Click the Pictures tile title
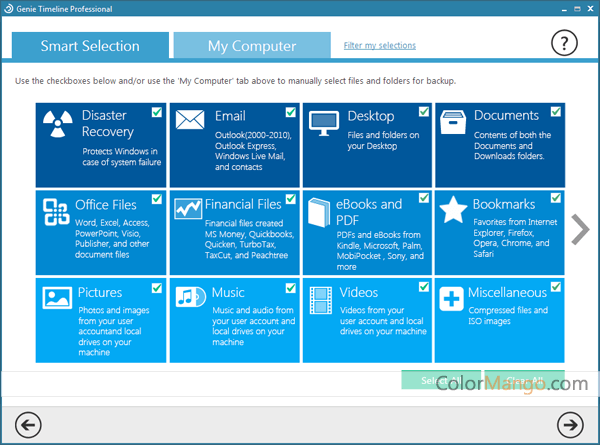 [100, 292]
